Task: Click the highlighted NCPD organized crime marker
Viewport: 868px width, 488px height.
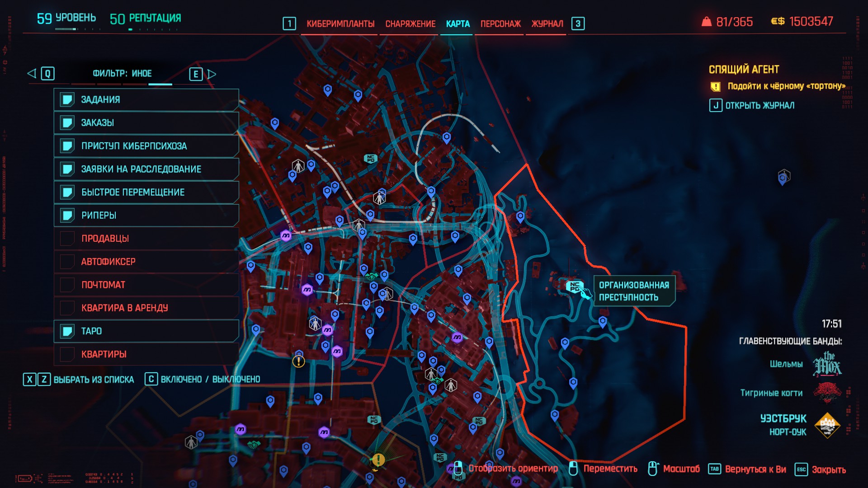Action: [x=574, y=286]
